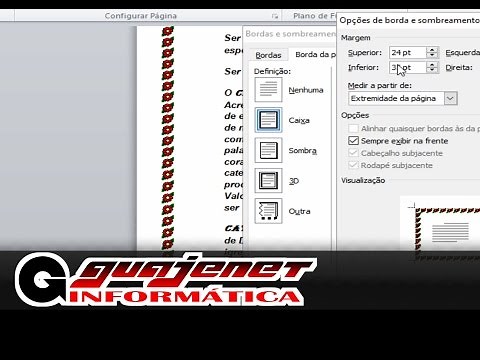Click the Sombra label text
This screenshot has height=360, width=480.
coord(303,151)
